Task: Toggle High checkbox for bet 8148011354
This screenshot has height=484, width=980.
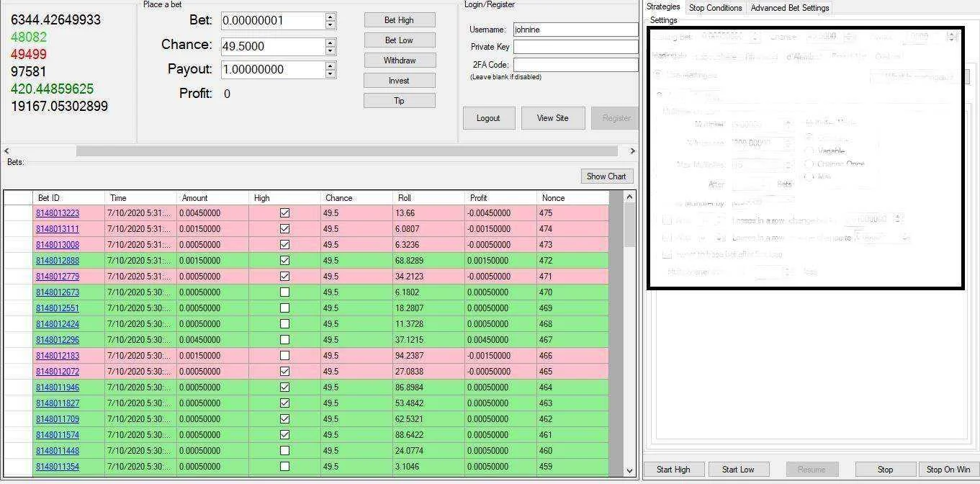Action: click(284, 467)
